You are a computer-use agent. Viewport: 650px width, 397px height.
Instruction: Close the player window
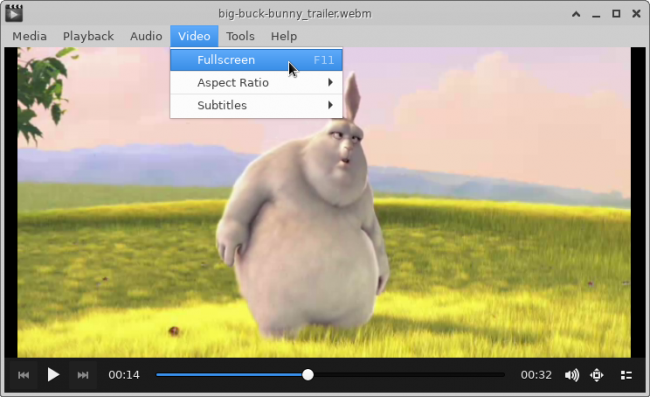tap(636, 14)
